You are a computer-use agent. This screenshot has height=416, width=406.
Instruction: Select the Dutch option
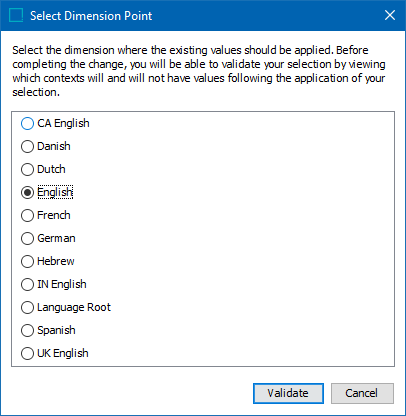pos(27,169)
